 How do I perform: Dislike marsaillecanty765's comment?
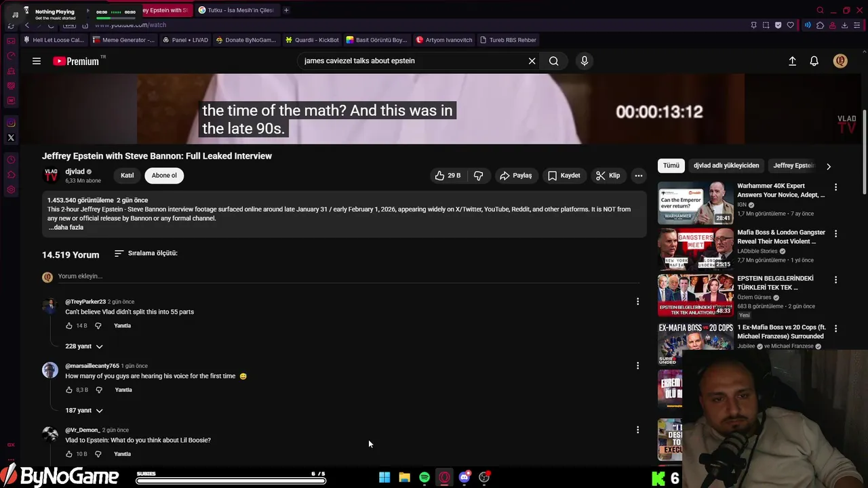(98, 390)
